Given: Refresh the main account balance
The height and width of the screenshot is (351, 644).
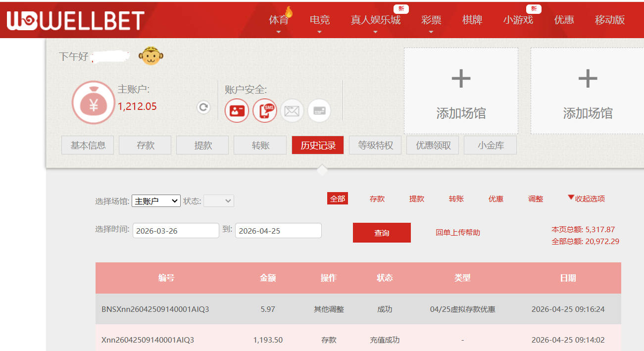Looking at the screenshot, I should coord(203,107).
